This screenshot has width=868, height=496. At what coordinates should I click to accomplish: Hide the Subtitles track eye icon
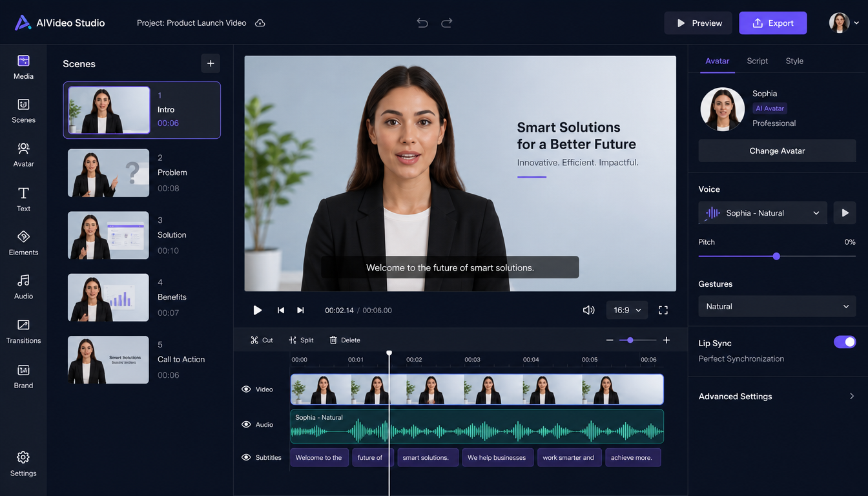click(246, 457)
